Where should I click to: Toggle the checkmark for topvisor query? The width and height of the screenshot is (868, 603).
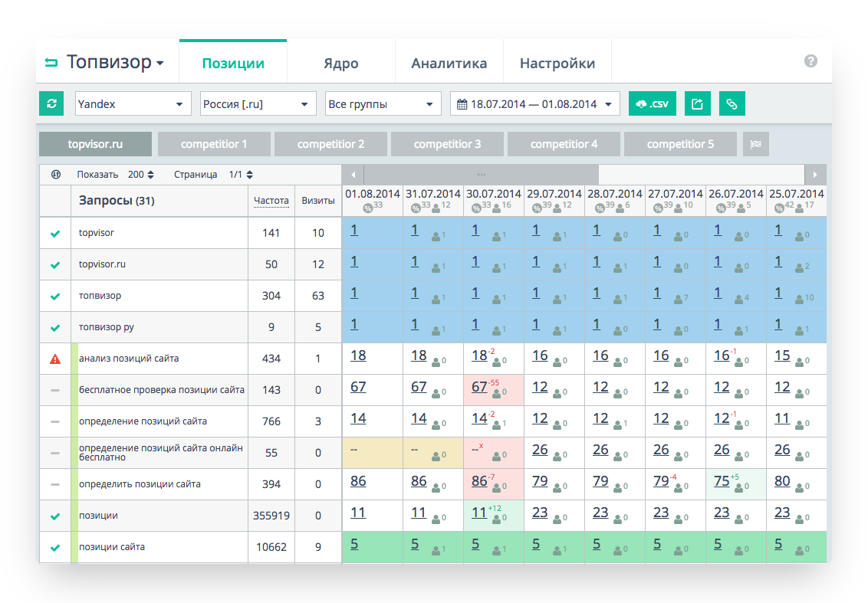click(55, 233)
